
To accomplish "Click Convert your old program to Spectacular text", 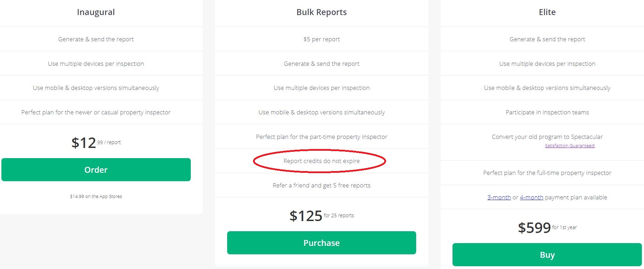I will click(547, 137).
